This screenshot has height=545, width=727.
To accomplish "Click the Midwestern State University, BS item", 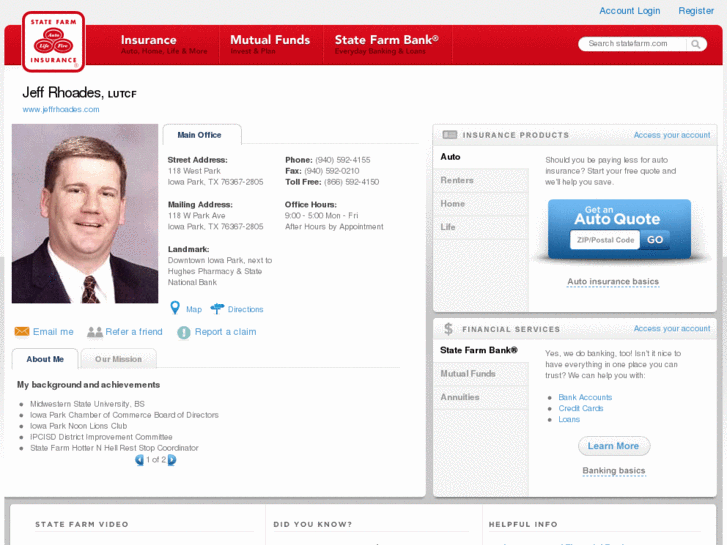I will pyautogui.click(x=87, y=404).
